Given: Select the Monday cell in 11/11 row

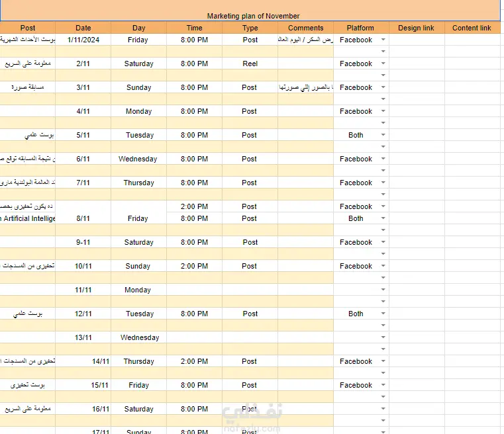Looking at the screenshot, I should coord(139,290).
